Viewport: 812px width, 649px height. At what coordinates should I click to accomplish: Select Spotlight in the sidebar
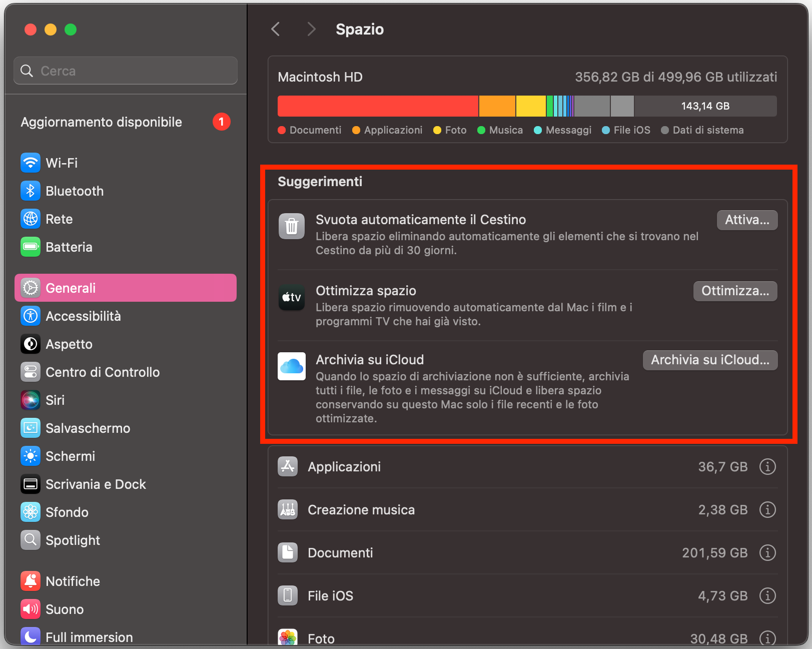(126, 540)
